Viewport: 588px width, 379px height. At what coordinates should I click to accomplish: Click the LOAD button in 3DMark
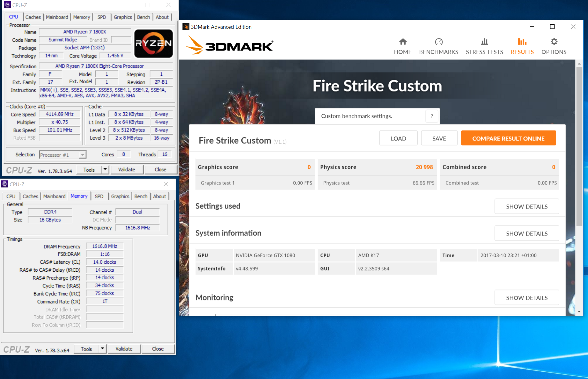398,138
